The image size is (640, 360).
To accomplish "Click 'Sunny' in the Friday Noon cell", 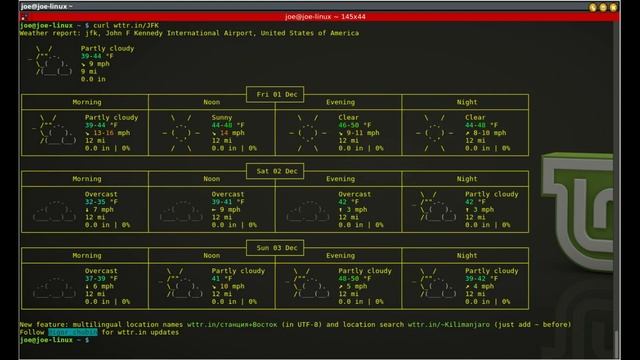I will [x=222, y=117].
